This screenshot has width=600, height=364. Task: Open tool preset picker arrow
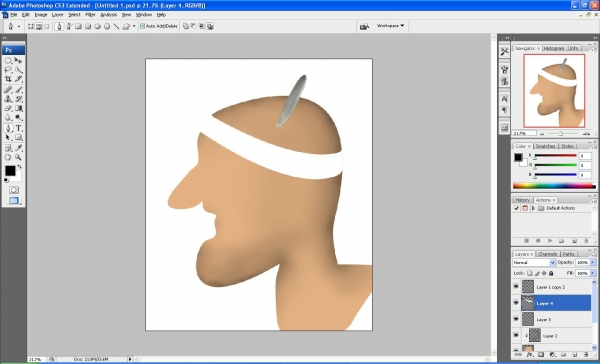pyautogui.click(x=19, y=26)
